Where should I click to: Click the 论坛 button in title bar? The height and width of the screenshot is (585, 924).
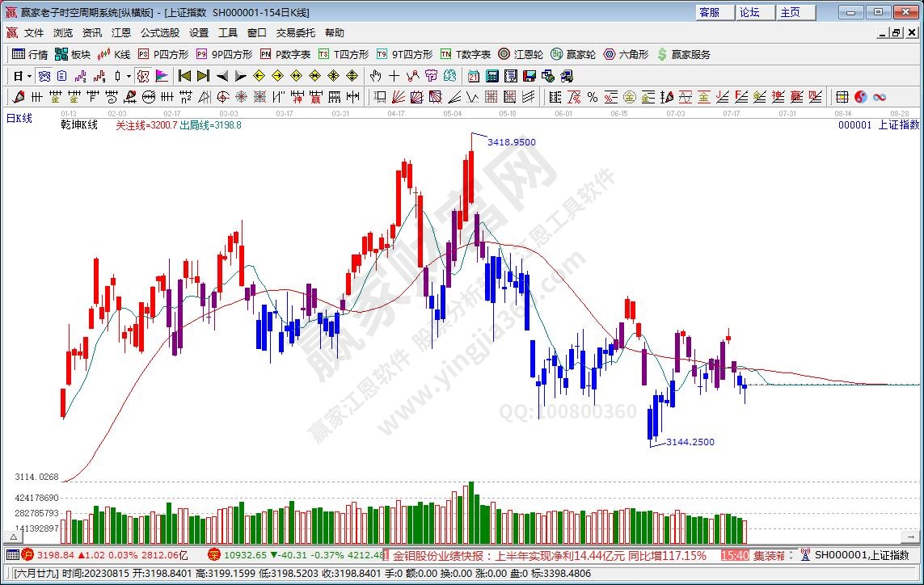point(749,12)
